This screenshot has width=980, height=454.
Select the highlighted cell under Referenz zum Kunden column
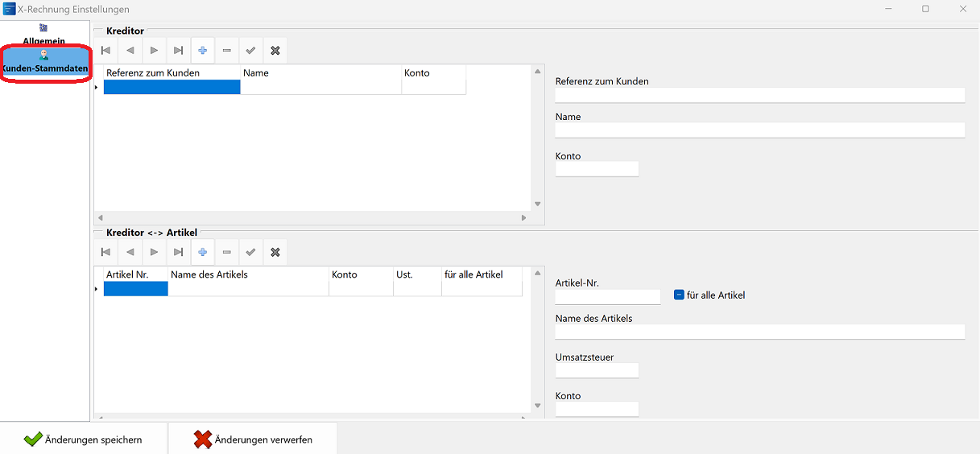(172, 88)
